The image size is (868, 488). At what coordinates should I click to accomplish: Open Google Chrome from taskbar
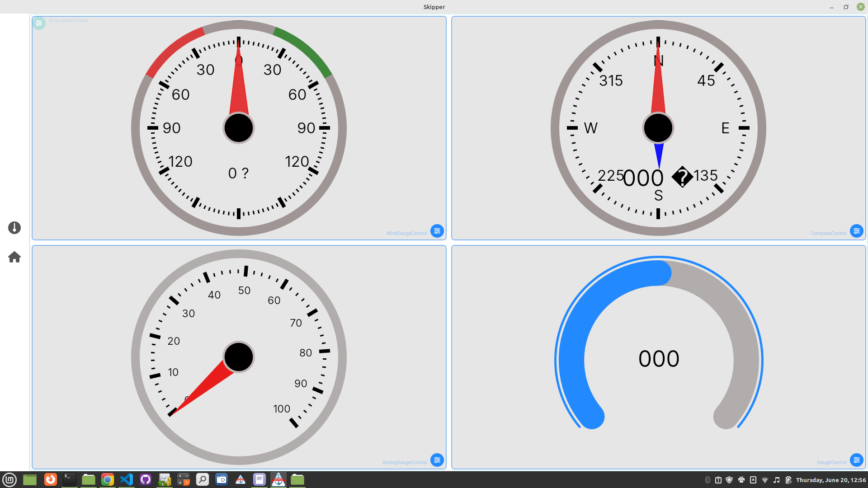108,479
